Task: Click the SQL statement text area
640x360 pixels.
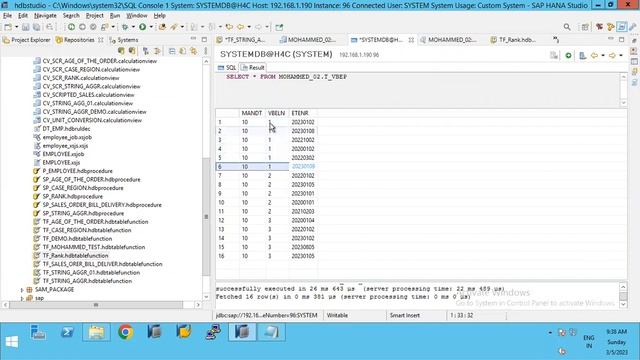Action: click(418, 90)
